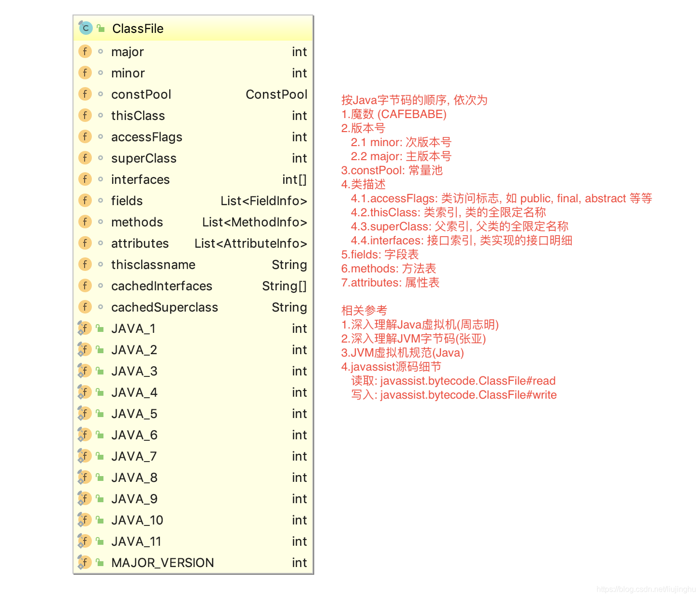Select the minor field name
Viewport: 700px width, 598px height.
128,73
